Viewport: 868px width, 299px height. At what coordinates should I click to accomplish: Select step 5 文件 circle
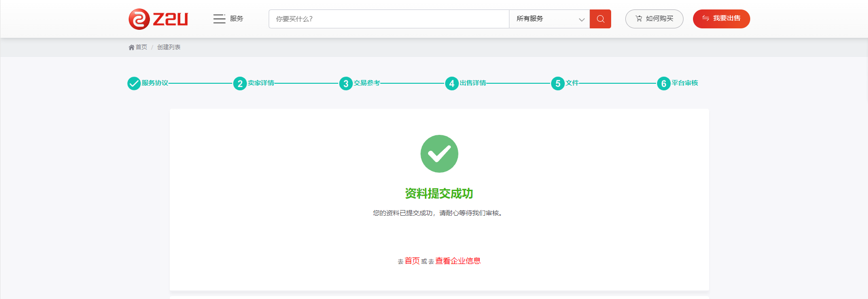558,84
